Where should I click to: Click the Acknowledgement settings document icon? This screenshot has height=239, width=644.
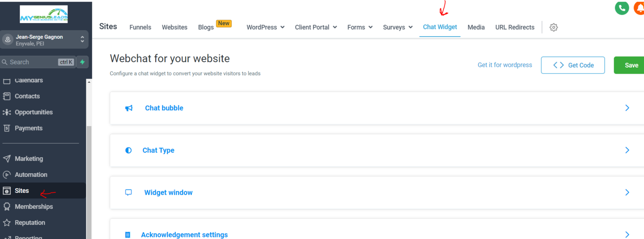point(128,235)
